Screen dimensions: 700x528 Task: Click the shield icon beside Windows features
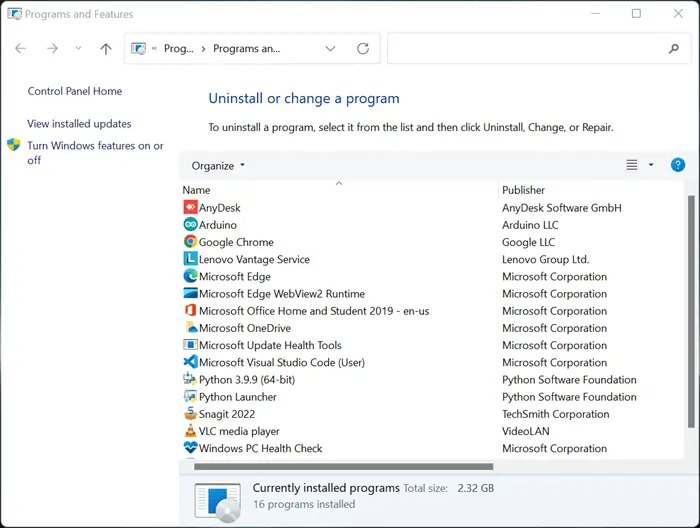point(14,145)
